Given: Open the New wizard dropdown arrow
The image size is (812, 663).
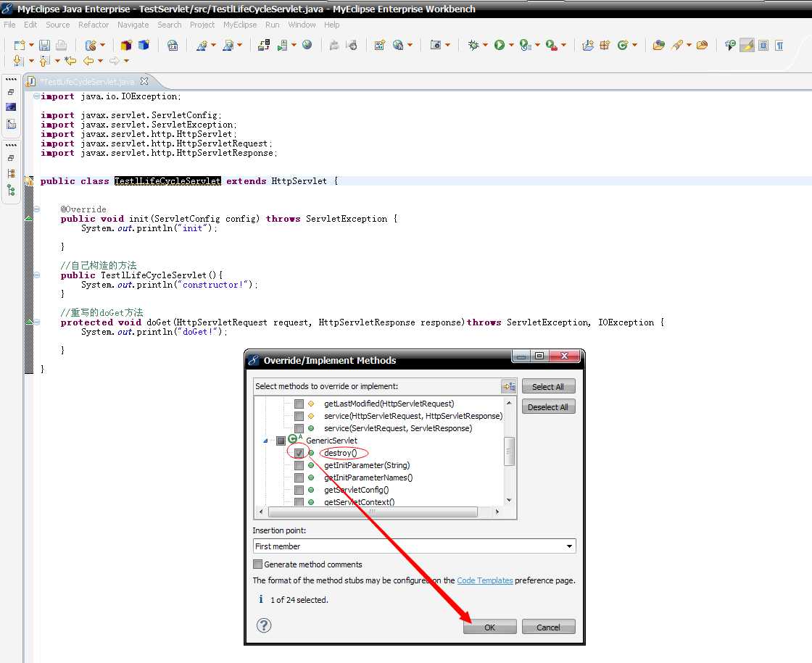Looking at the screenshot, I should 31,46.
